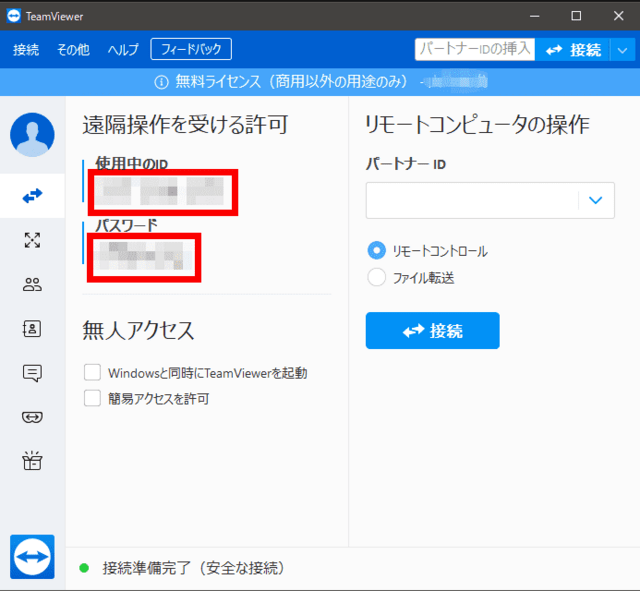The image size is (640, 591).
Task: Open the その他 menu
Action: pos(73,50)
